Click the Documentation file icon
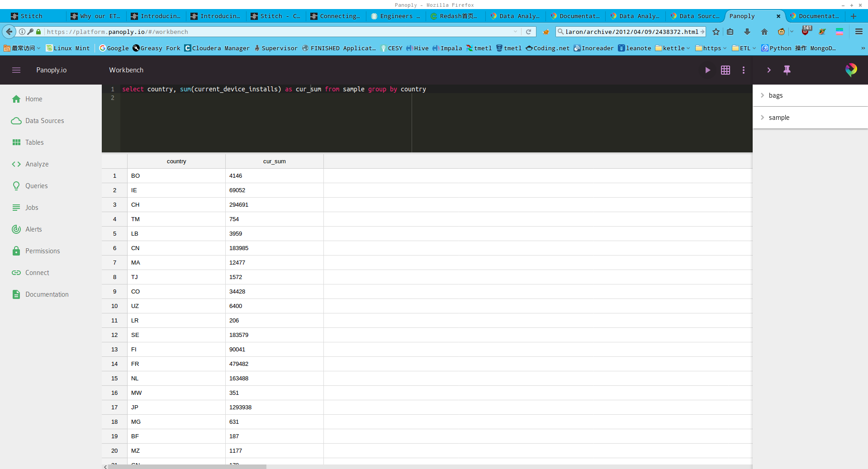Viewport: 868px width, 469px height. [16, 294]
